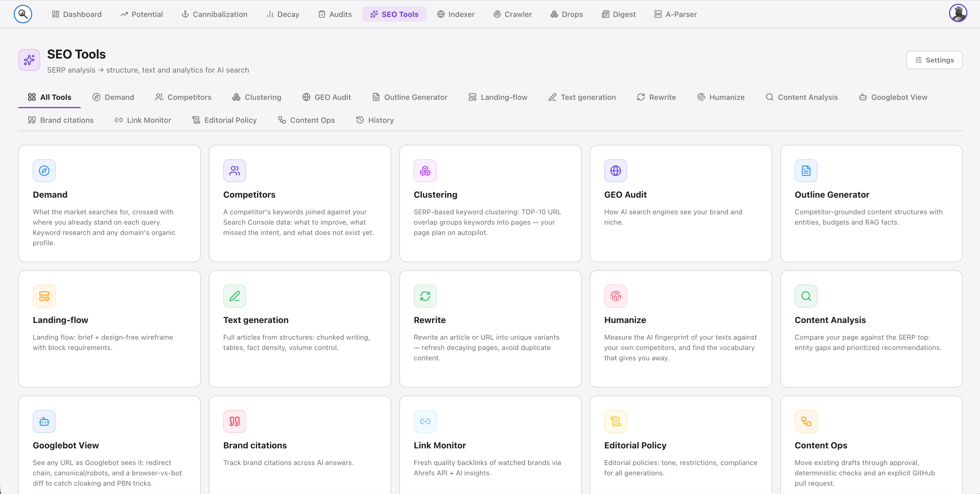Click the magnifier logo icon in top-left
The height and width of the screenshot is (494, 980).
tap(23, 14)
